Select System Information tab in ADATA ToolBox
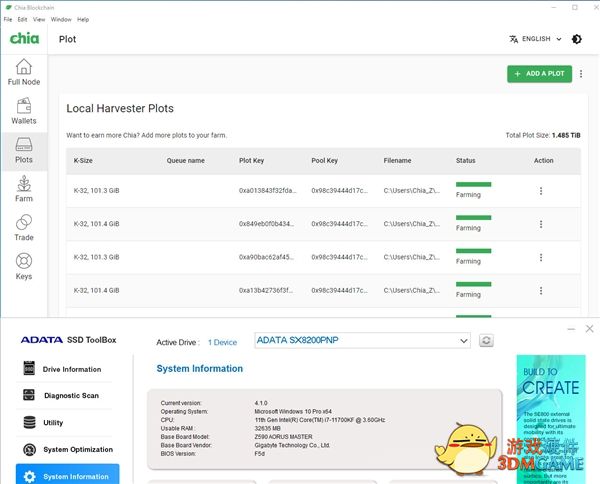Viewport: 600px width, 484px height. pyautogui.click(x=68, y=475)
